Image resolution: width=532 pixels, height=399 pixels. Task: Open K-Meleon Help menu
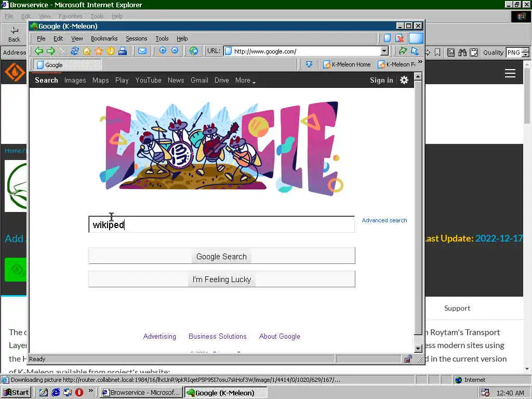pos(182,38)
